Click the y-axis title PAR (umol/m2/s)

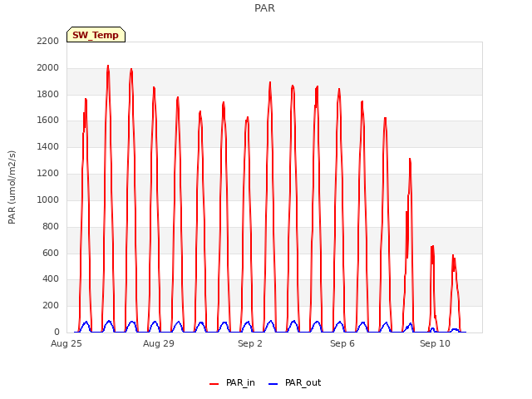pyautogui.click(x=12, y=187)
